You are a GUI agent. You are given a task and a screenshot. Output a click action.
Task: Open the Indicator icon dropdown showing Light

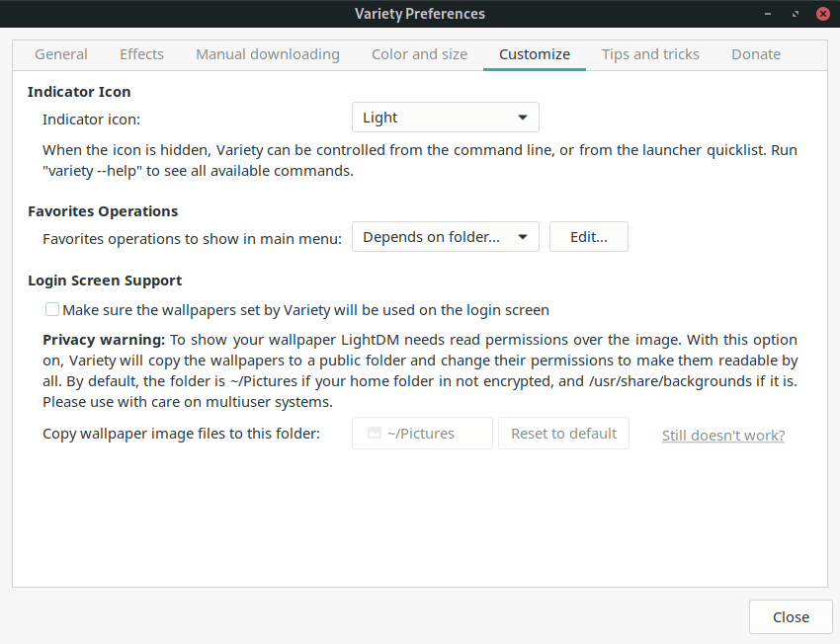coord(445,118)
